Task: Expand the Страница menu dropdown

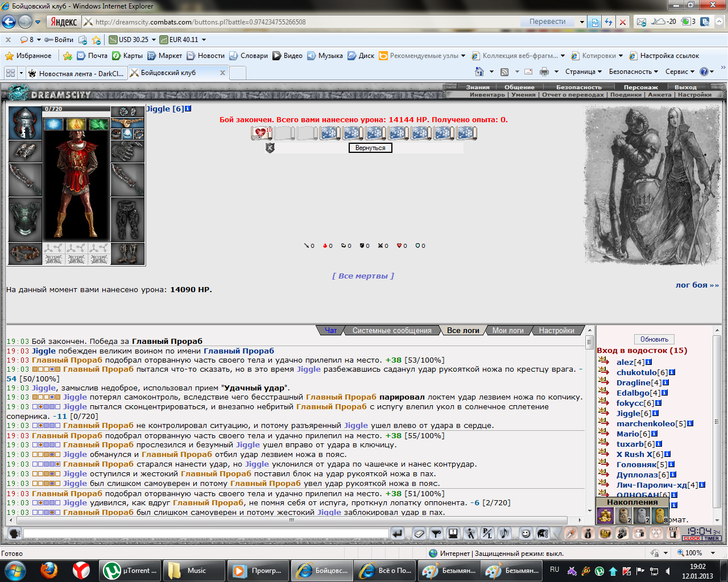Action: coord(584,72)
